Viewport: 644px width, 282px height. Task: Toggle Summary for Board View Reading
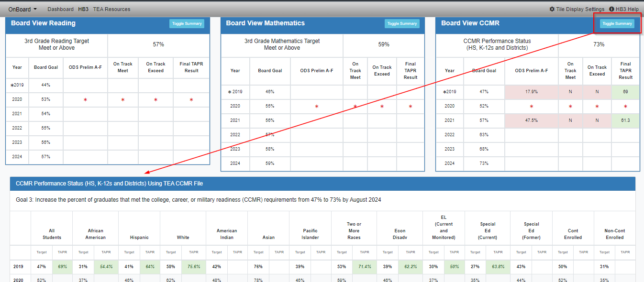[x=187, y=22]
